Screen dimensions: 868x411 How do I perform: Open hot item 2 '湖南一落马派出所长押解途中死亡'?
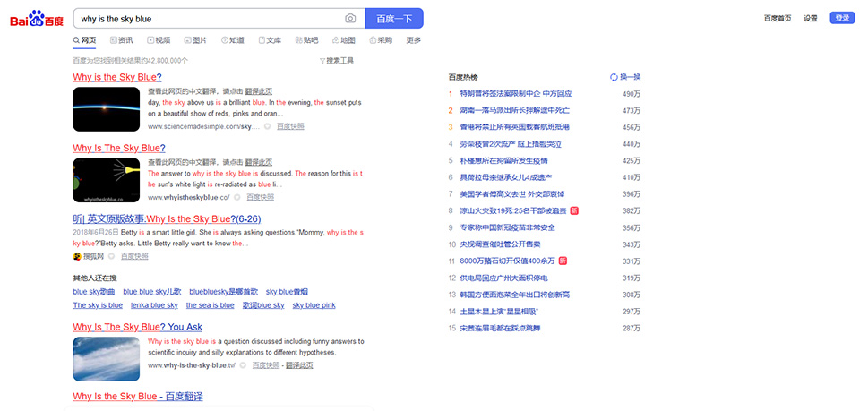click(515, 111)
